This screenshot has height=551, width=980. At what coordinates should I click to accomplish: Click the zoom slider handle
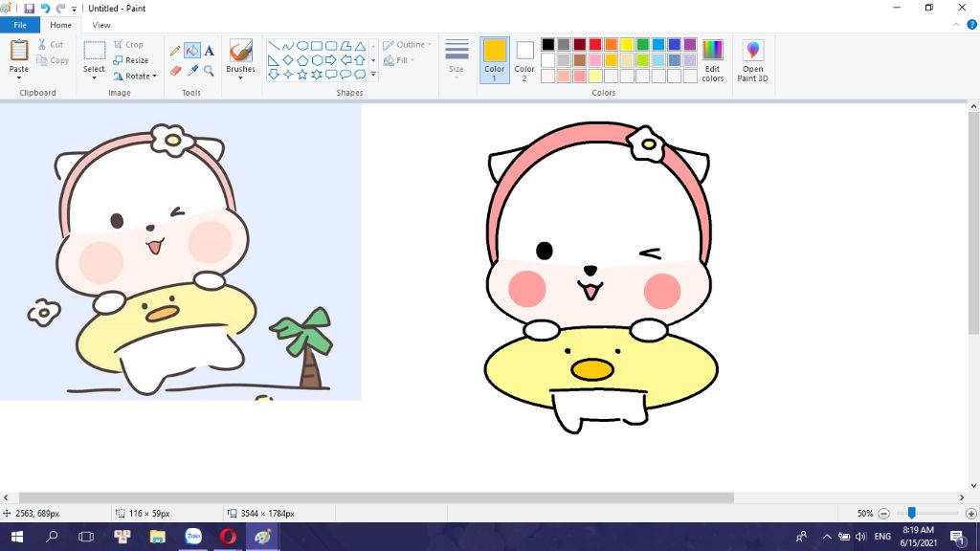[912, 513]
